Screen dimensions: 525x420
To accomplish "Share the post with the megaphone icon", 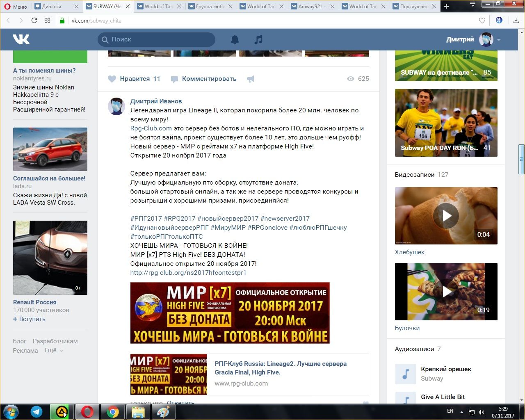I will click(251, 79).
